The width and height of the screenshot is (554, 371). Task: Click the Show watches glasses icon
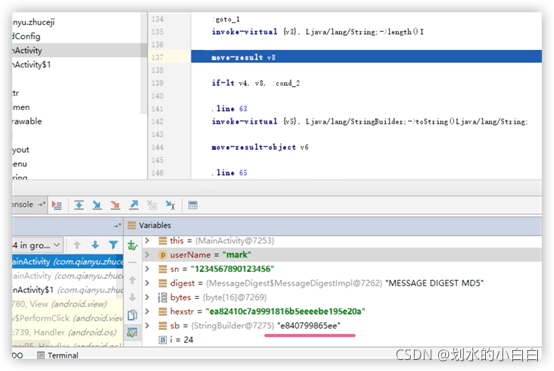coord(132,332)
